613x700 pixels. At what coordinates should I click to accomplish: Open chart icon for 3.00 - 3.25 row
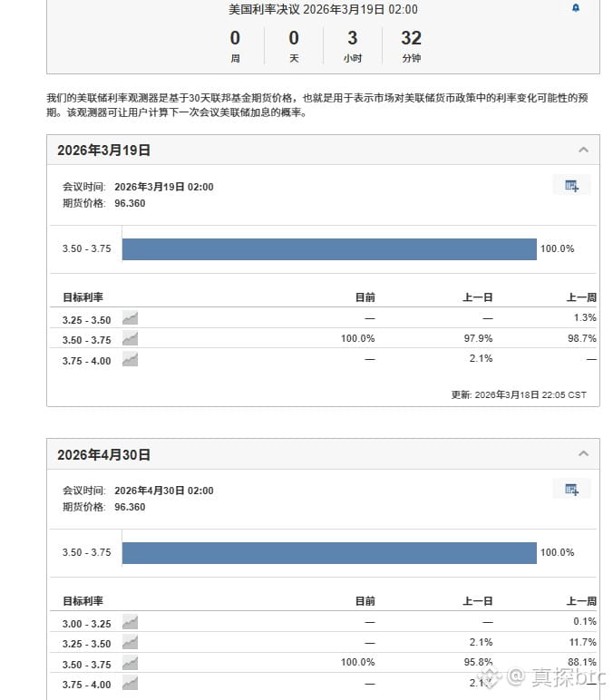(131, 622)
